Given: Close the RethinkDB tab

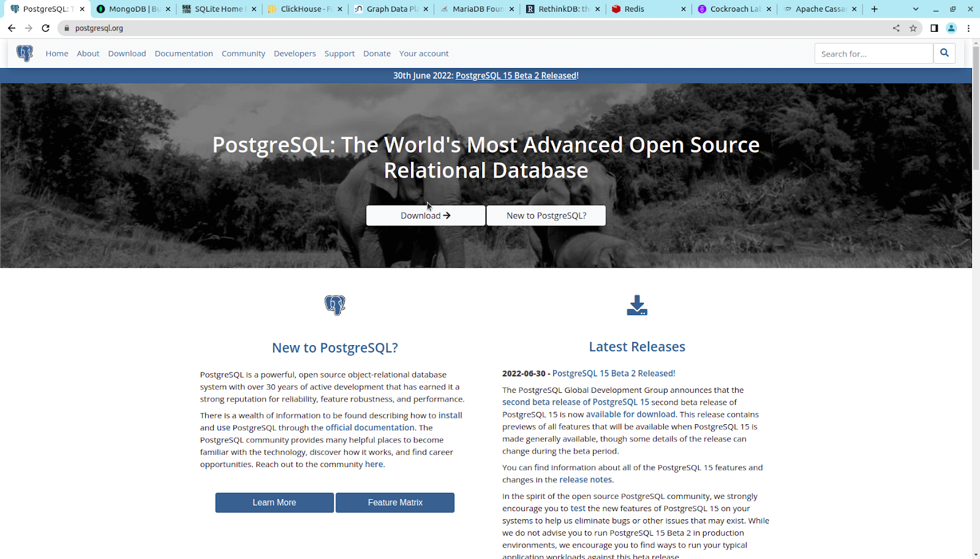Looking at the screenshot, I should (598, 9).
